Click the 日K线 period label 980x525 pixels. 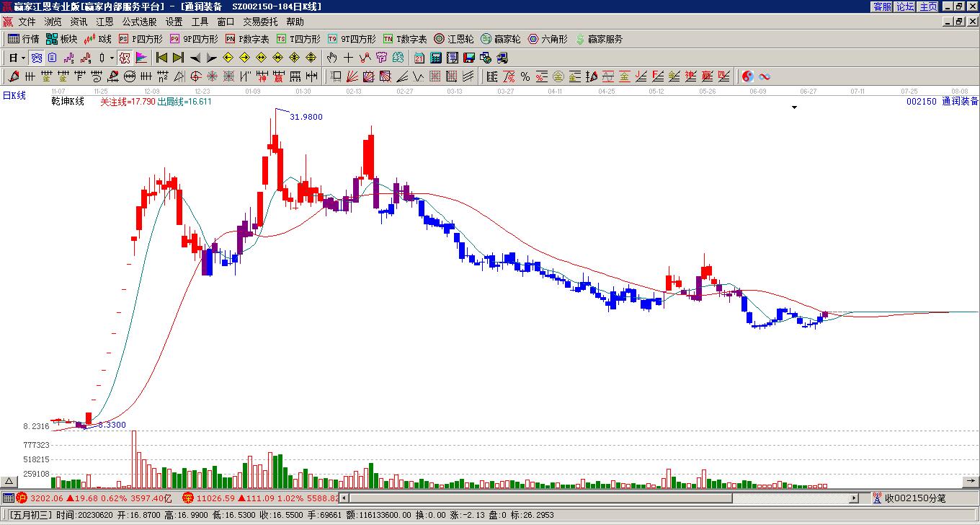click(x=14, y=95)
